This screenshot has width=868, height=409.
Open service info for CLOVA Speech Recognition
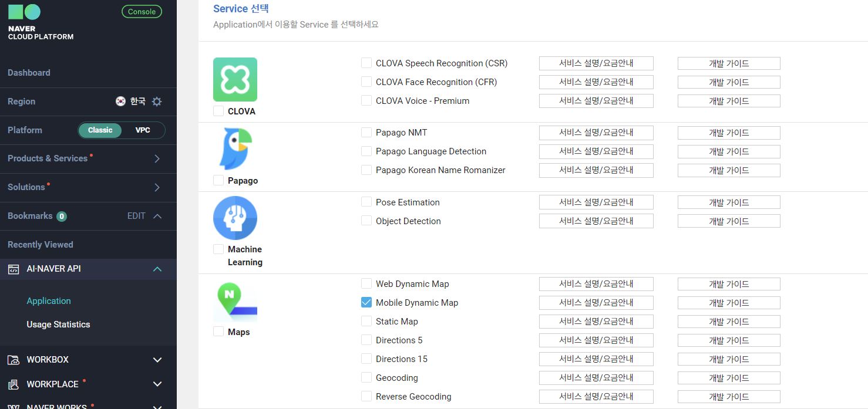596,63
